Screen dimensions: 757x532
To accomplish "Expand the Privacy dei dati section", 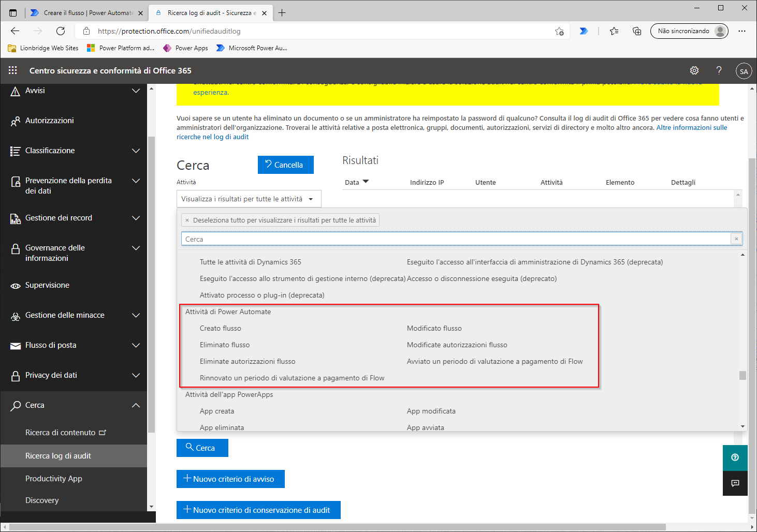I will (136, 375).
